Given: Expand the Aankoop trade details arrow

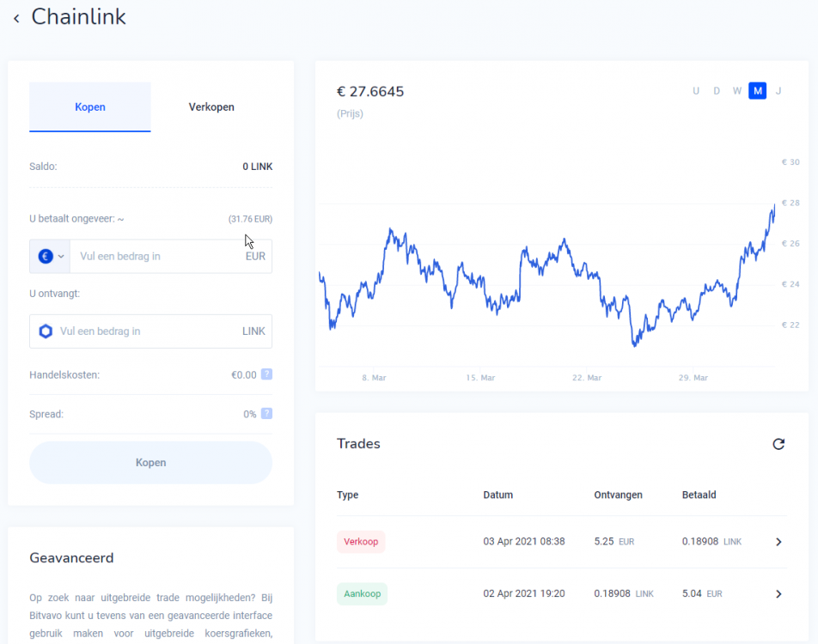Looking at the screenshot, I should (x=778, y=593).
